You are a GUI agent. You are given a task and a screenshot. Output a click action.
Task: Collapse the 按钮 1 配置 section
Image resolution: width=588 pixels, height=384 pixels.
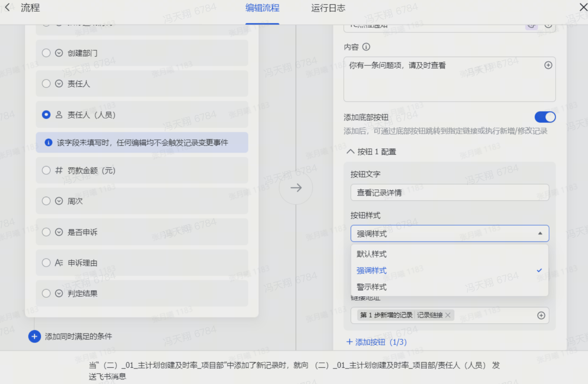click(x=351, y=152)
